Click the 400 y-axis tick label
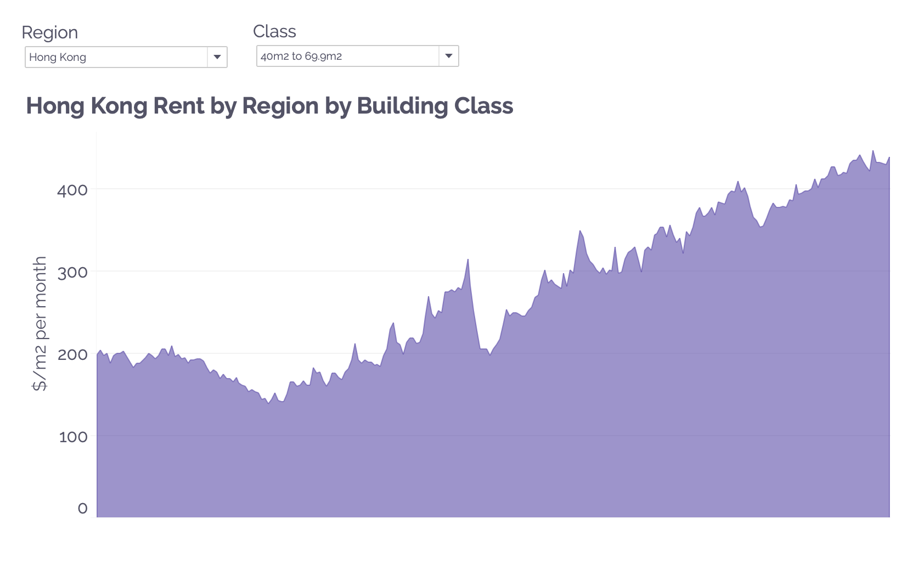This screenshot has height=564, width=924. [72, 190]
